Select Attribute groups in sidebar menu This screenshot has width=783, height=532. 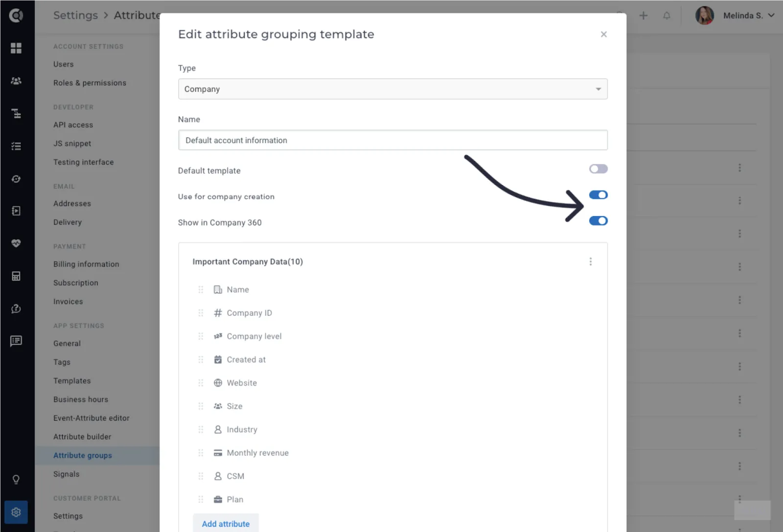click(x=83, y=455)
